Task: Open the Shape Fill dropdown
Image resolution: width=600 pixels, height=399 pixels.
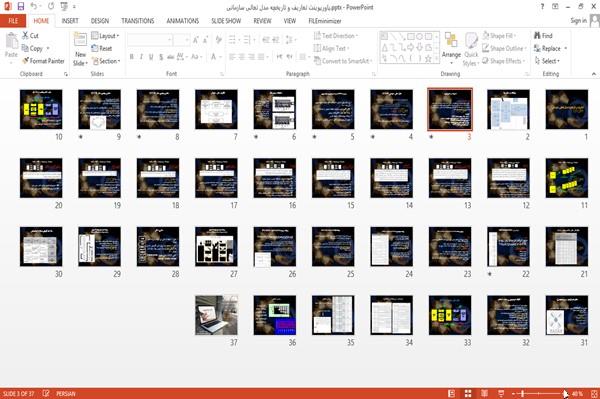Action: pyautogui.click(x=499, y=36)
